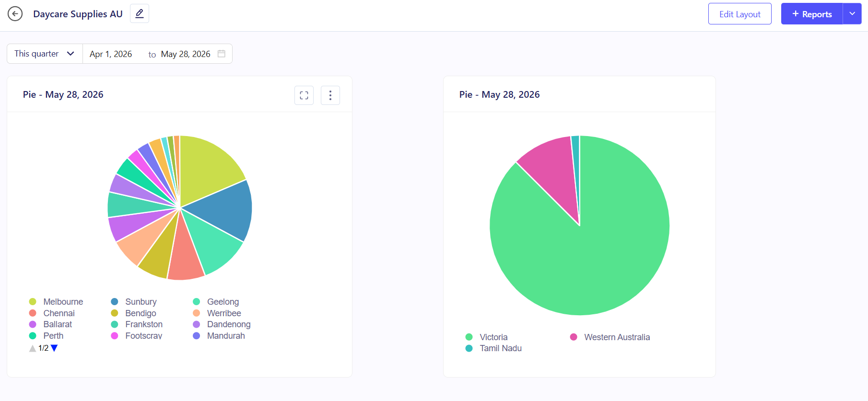Click the + Reports button

[x=812, y=14]
